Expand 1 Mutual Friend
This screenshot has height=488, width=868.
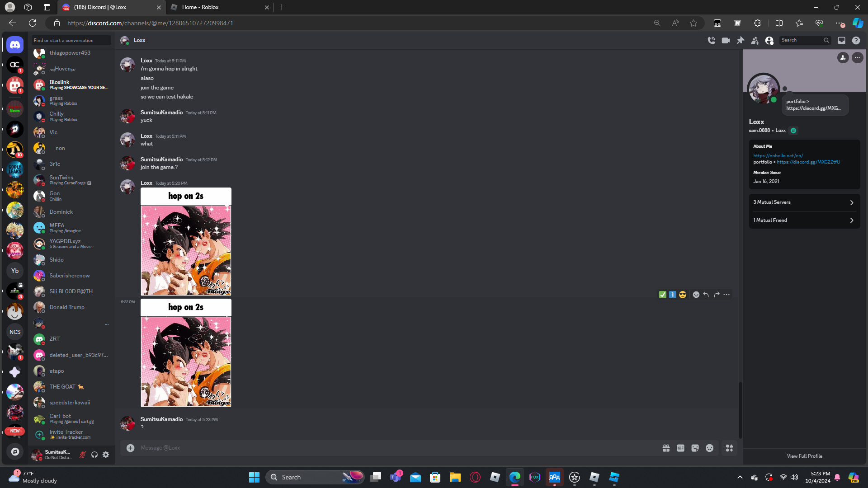804,221
